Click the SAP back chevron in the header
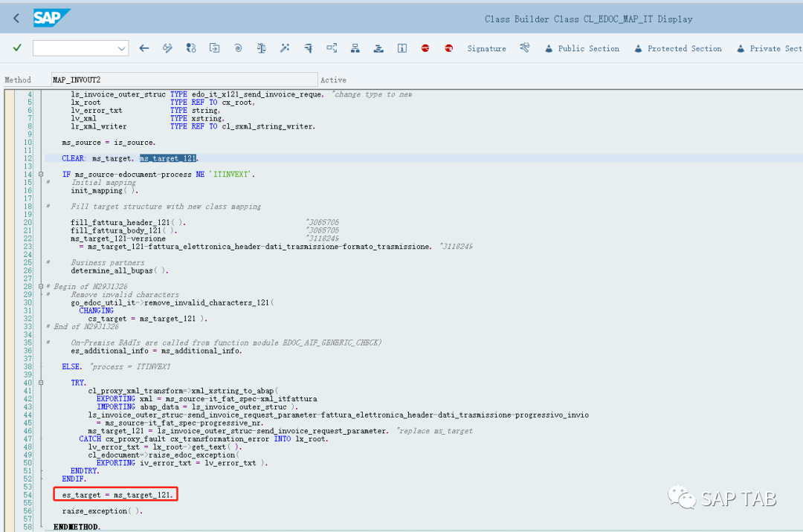This screenshot has width=803, height=532. pyautogui.click(x=16, y=19)
